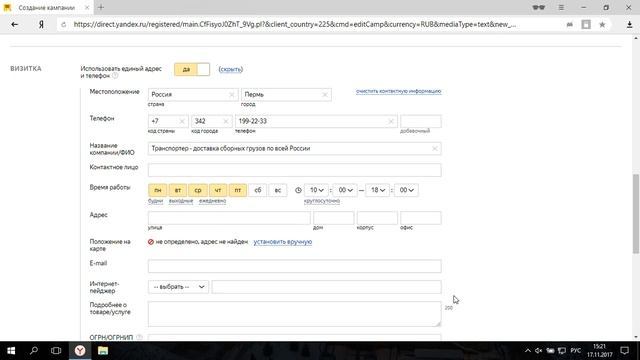Open reader mode icon in address bar

(x=586, y=24)
